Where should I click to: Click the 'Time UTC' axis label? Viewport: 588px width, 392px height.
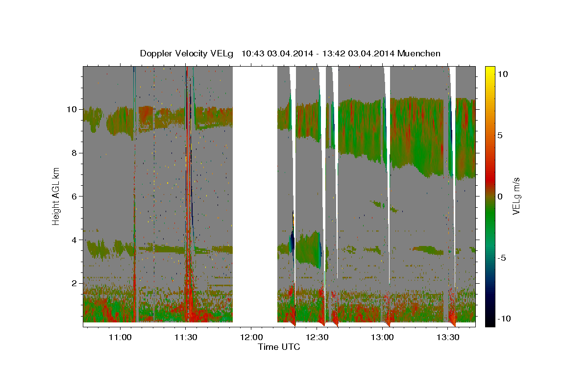coord(279,347)
